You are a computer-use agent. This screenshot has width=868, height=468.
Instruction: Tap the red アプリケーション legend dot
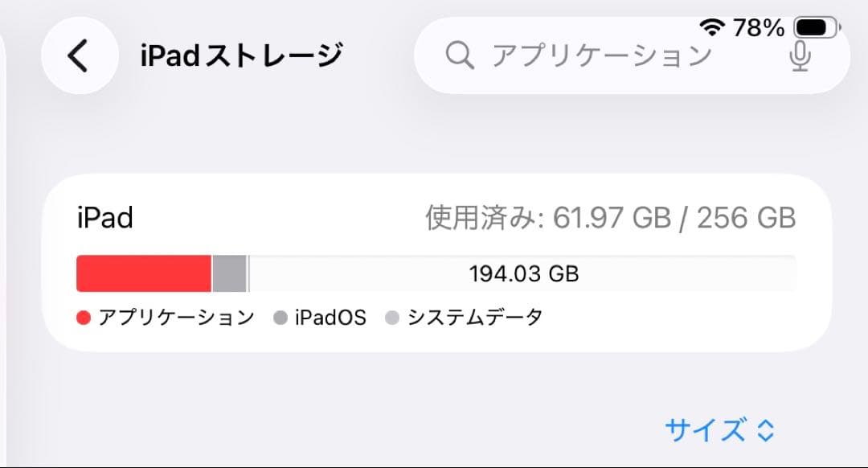tap(84, 317)
